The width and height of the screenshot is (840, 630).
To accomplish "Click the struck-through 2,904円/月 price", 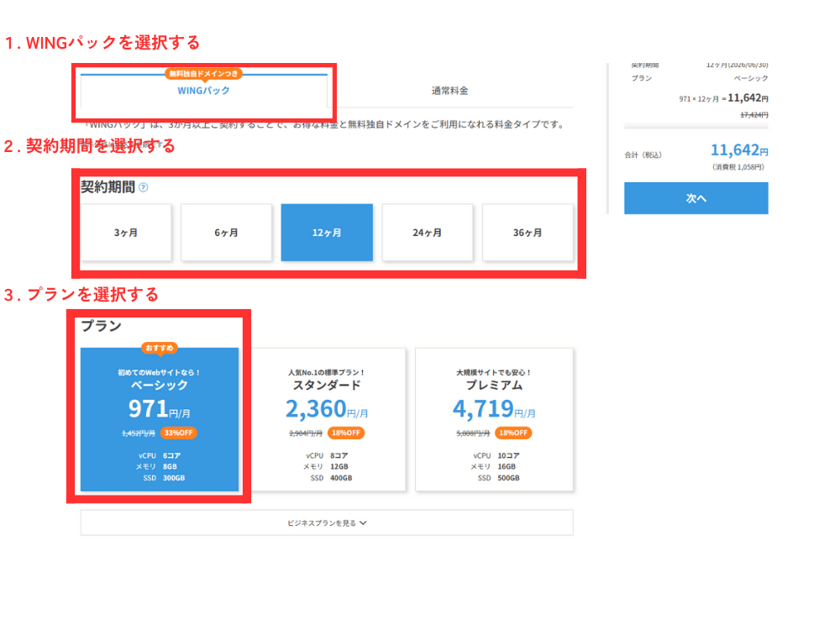I will coord(306,433).
